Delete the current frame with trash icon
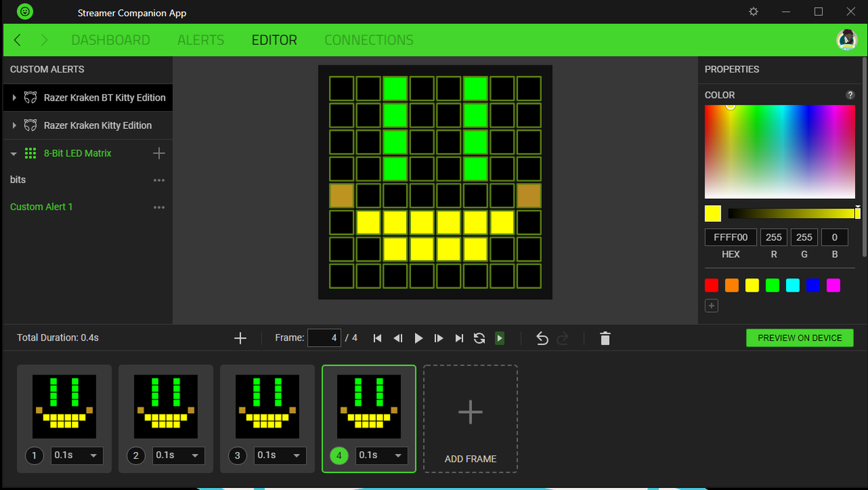Screen dimensions: 868x490 point(606,338)
